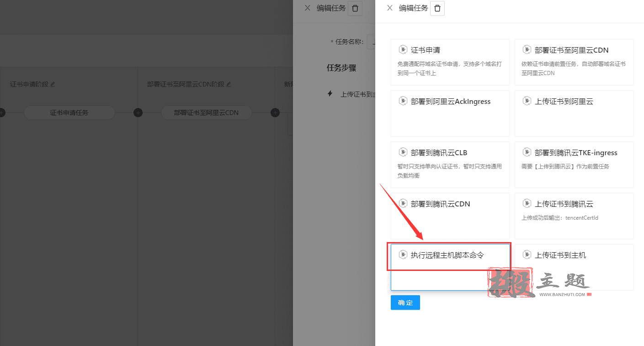644x346 pixels.
Task: Choose the 部署到腾讯云CLB plugin card
Action: coord(450,165)
